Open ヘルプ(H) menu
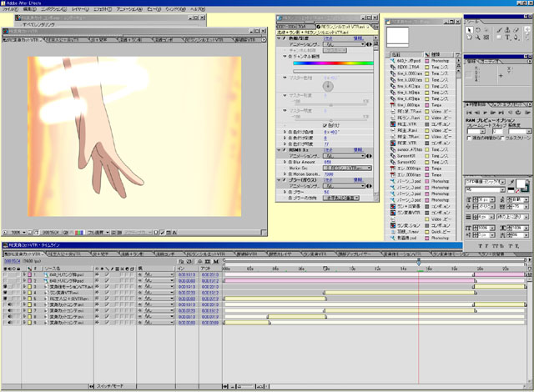Screen dimensions: 534x392 (198, 9)
